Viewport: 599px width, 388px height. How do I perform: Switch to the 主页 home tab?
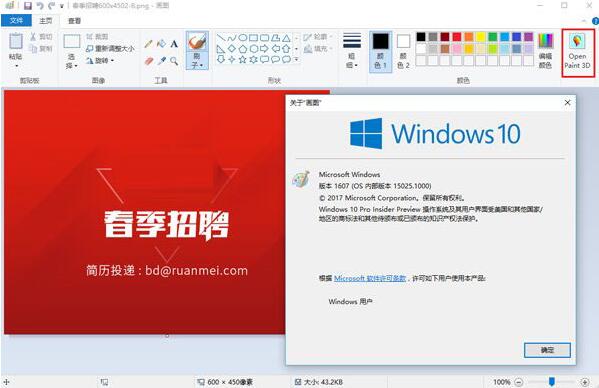(x=45, y=21)
